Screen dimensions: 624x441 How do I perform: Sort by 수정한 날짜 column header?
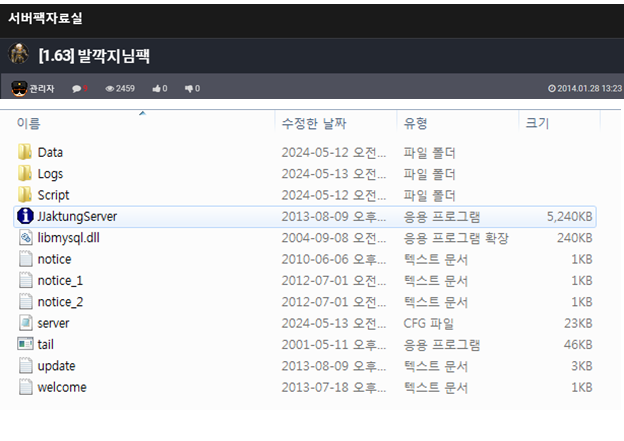point(314,123)
